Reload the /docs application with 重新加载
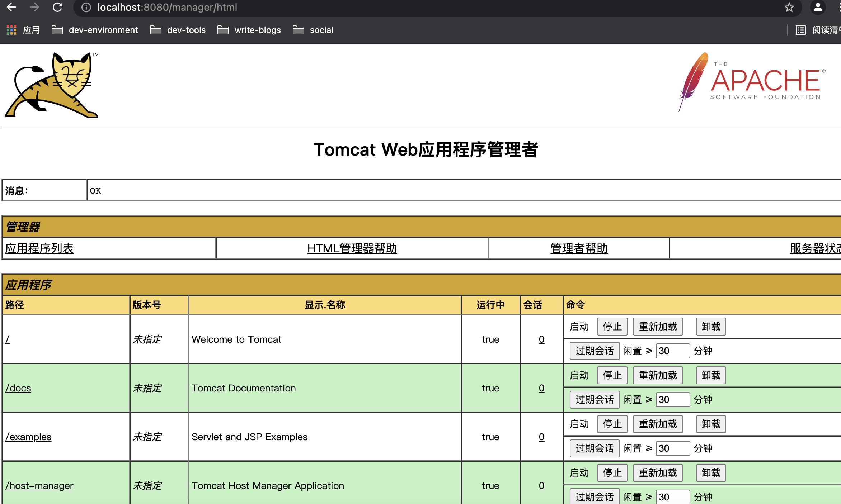 (658, 375)
